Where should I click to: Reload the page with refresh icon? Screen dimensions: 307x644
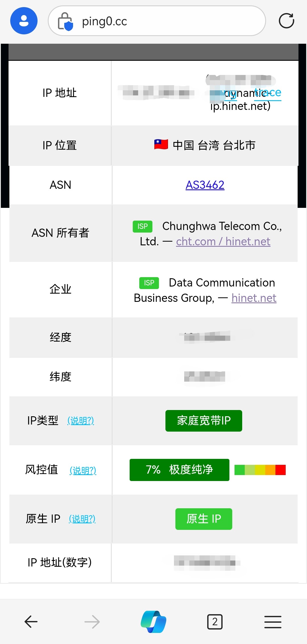pyautogui.click(x=286, y=21)
